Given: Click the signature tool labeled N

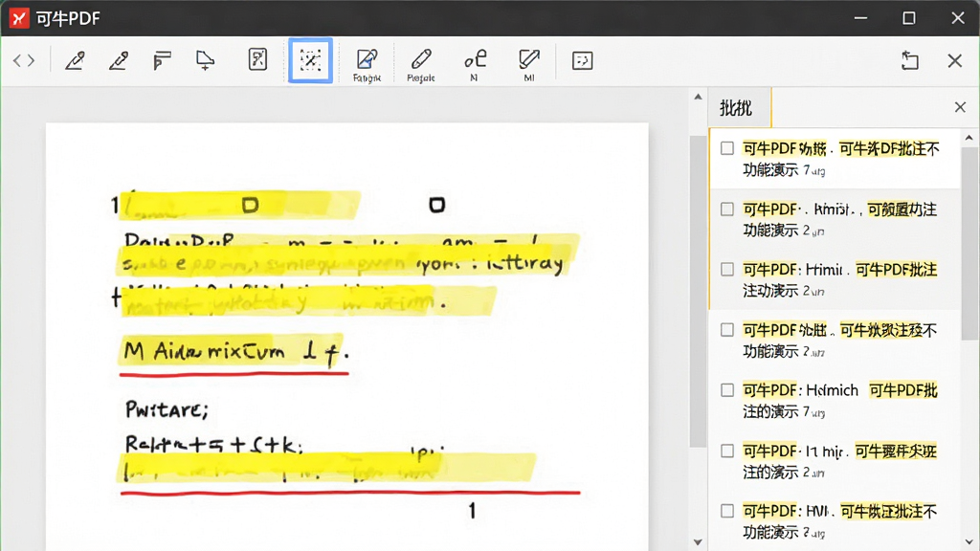Looking at the screenshot, I should [475, 65].
